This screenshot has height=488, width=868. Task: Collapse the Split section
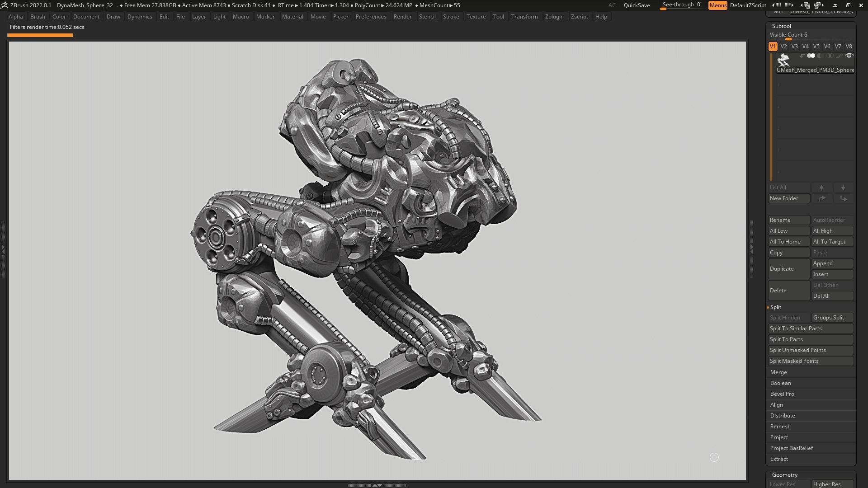pos(776,307)
